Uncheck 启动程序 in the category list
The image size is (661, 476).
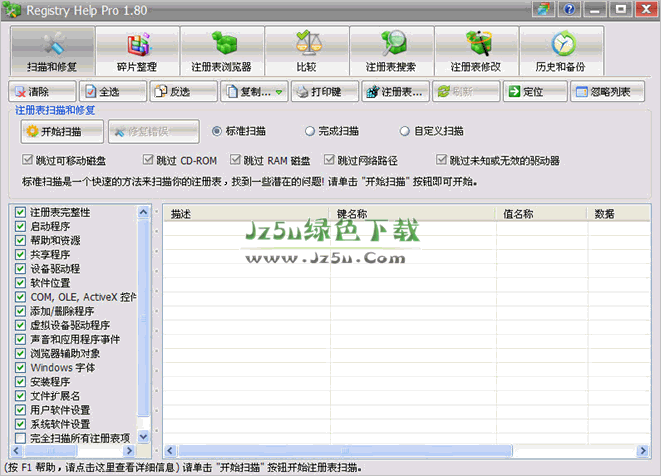pos(20,226)
